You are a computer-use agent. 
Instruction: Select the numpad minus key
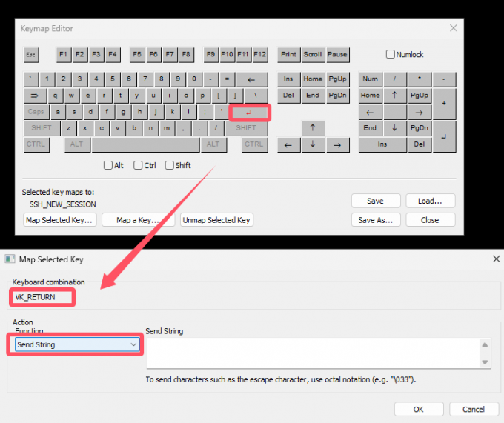coord(444,79)
